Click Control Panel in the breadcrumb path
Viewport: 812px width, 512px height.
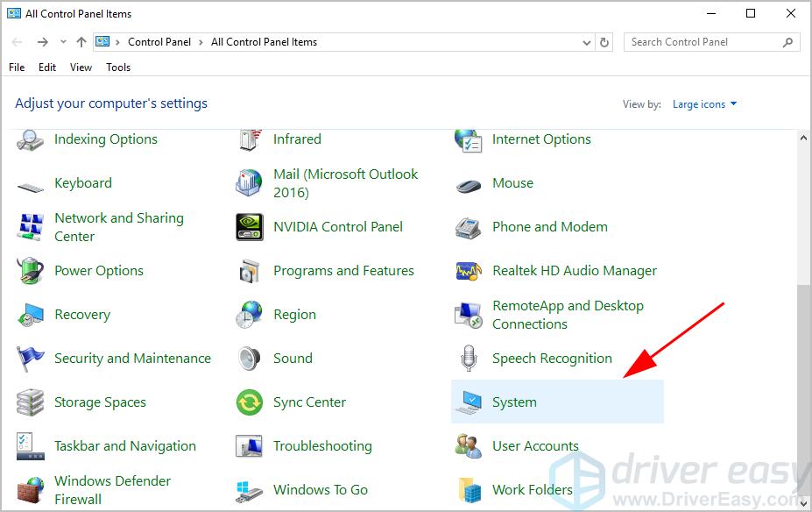(x=159, y=42)
